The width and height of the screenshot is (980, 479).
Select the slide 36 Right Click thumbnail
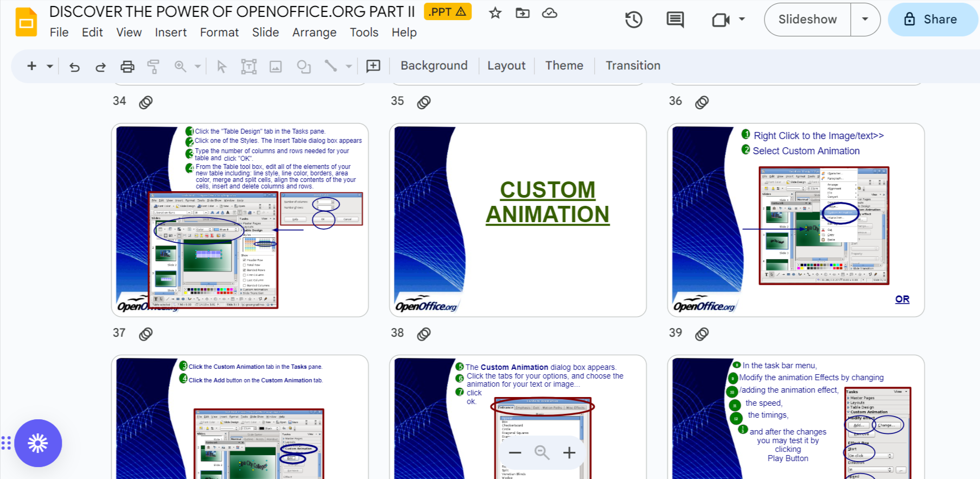coord(796,220)
